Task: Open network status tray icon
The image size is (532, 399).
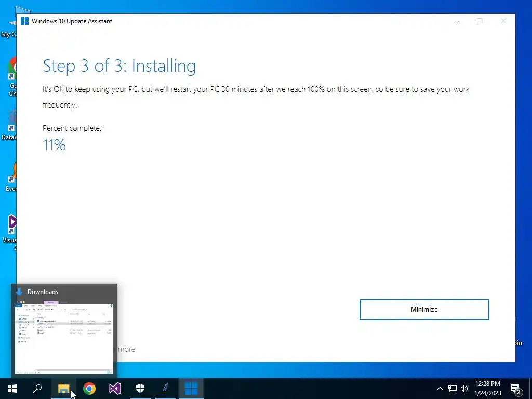Action: [x=453, y=389]
